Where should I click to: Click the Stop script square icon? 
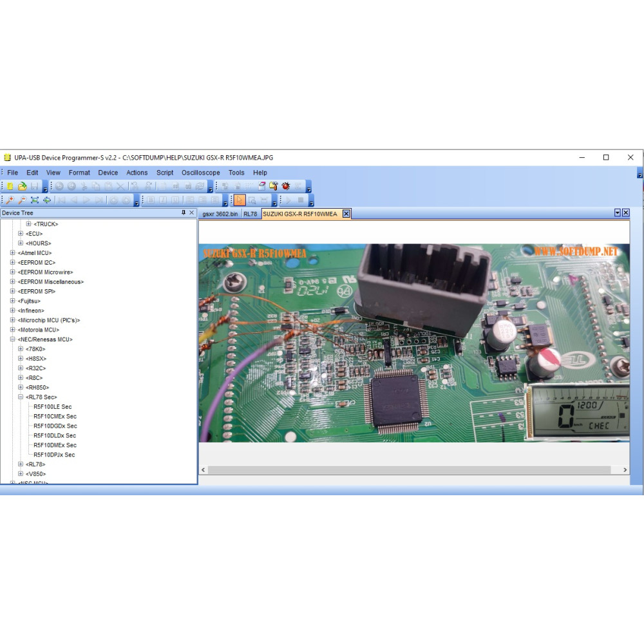[x=301, y=200]
